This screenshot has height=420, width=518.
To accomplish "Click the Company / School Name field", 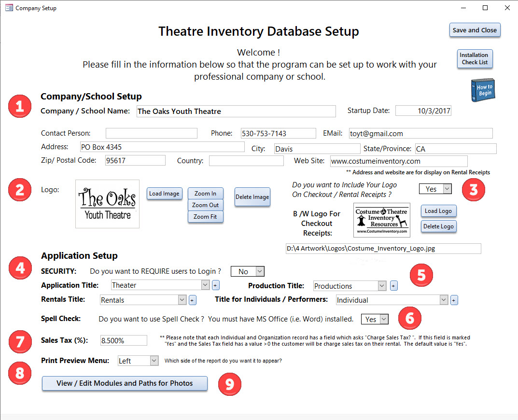I will click(236, 112).
